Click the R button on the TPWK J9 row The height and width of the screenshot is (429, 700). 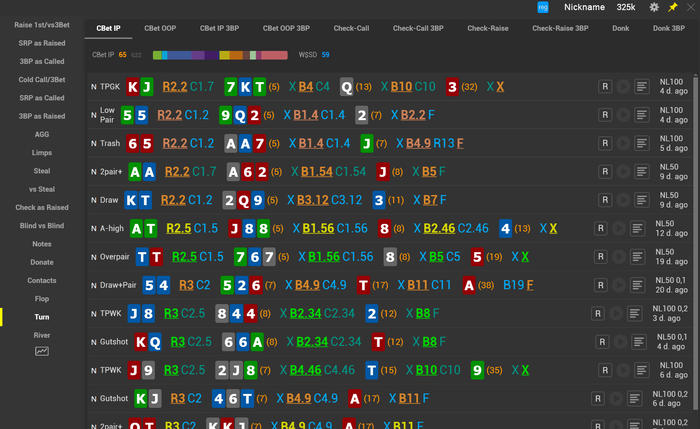605,370
